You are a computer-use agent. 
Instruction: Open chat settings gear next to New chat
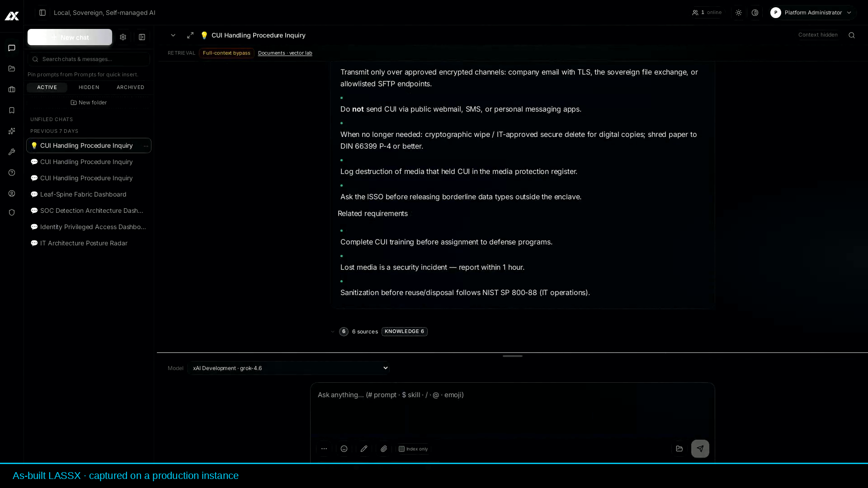123,38
